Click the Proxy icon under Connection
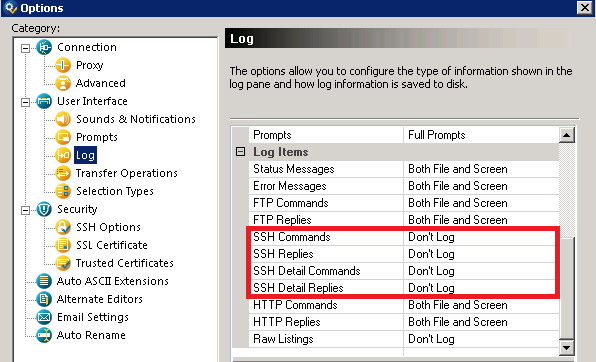The image size is (596, 362). pos(63,65)
